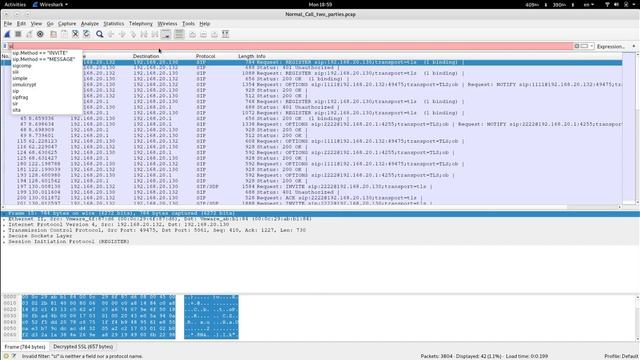Toggle packet colorization icon
Image resolution: width=640 pixels, height=360 pixels.
[x=179, y=34]
